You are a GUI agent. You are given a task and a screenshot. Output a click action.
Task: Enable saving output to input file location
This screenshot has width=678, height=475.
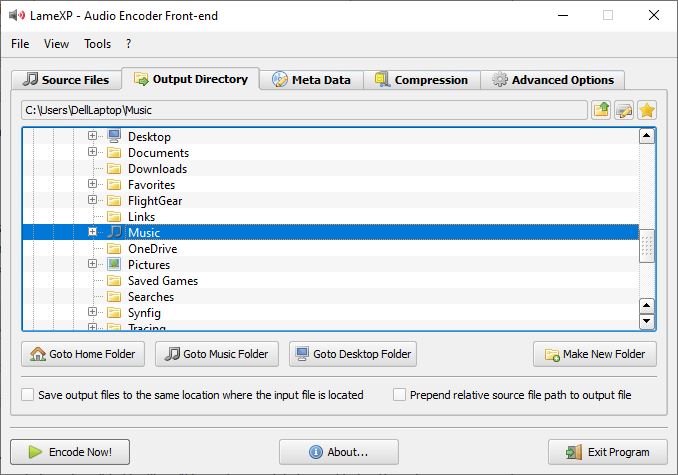coord(27,395)
